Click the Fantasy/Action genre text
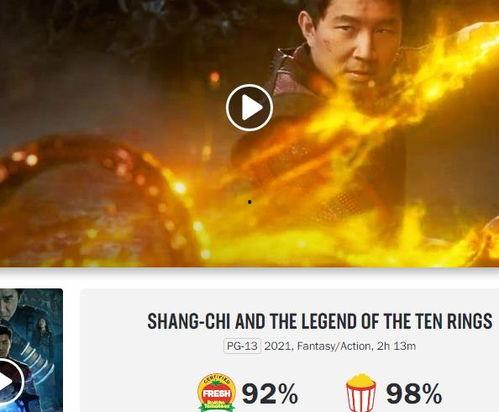Screen dimensions: 499x412 click(x=334, y=346)
